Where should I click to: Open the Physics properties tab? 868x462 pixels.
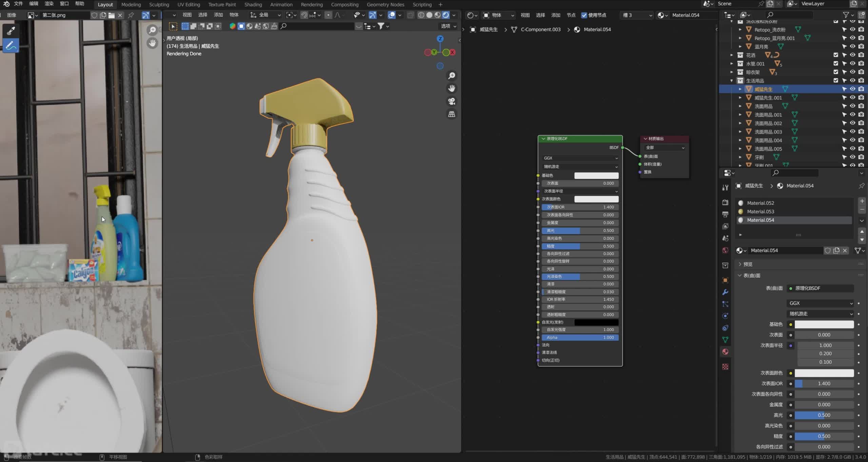point(725,316)
